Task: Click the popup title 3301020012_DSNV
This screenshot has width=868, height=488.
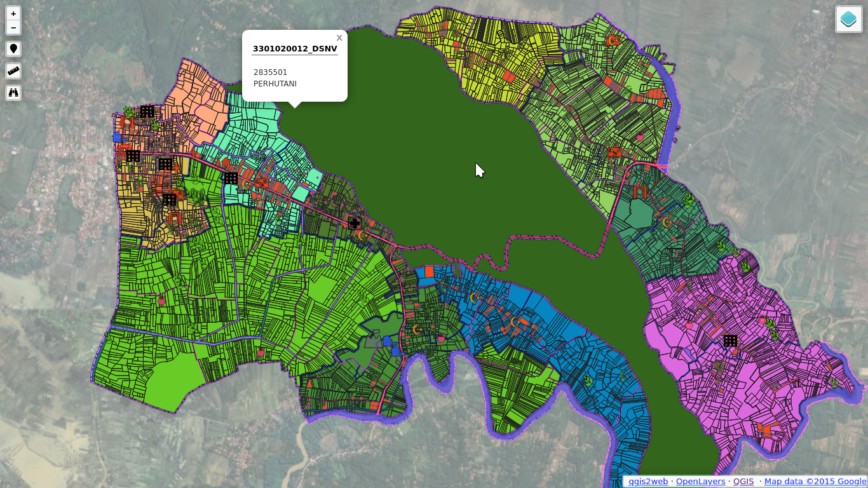Action: (295, 49)
